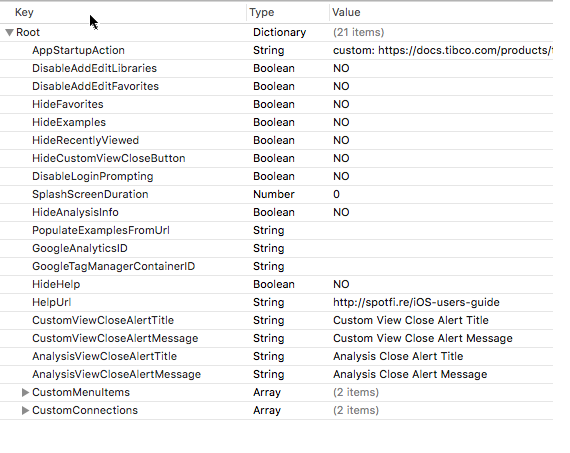Click NO value for HideCustomViewCloseButton

341,158
